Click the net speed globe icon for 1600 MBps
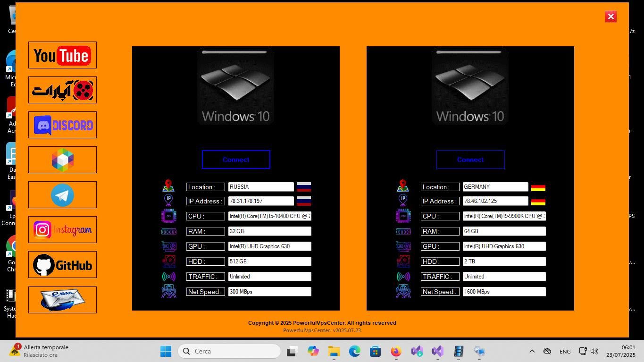Screen dimensions: 644x362 point(403,291)
